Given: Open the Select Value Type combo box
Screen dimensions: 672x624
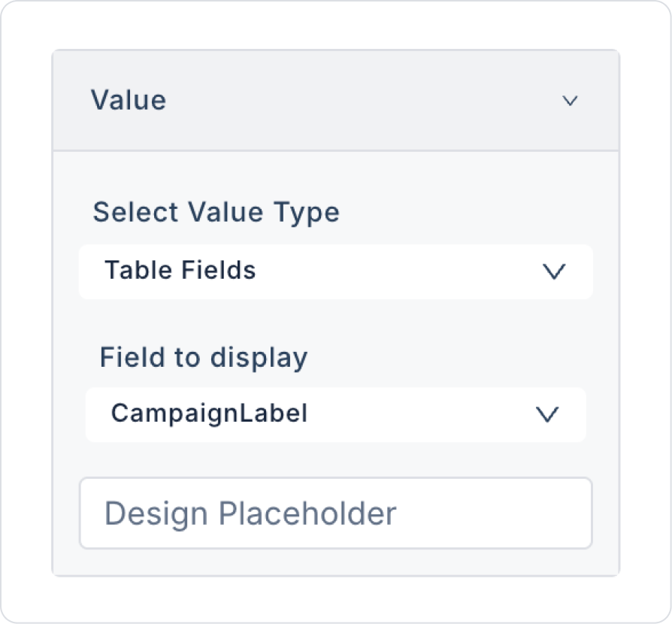Looking at the screenshot, I should point(335,271).
